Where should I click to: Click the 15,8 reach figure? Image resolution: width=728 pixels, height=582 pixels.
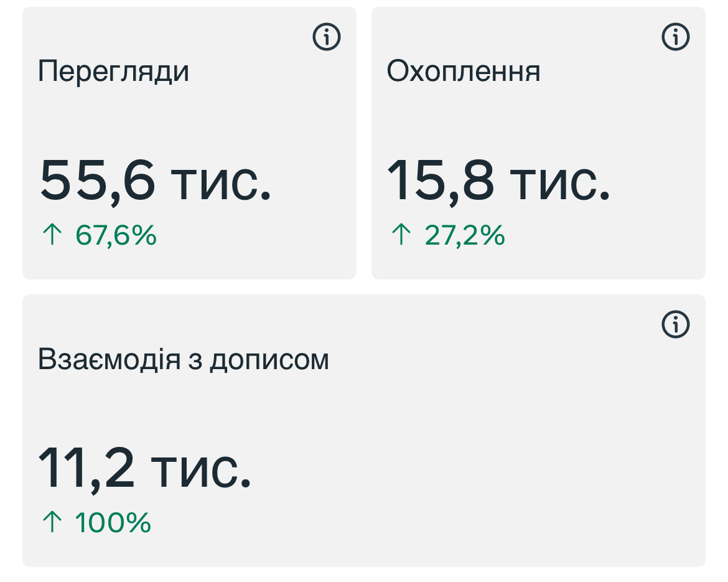pyautogui.click(x=441, y=180)
